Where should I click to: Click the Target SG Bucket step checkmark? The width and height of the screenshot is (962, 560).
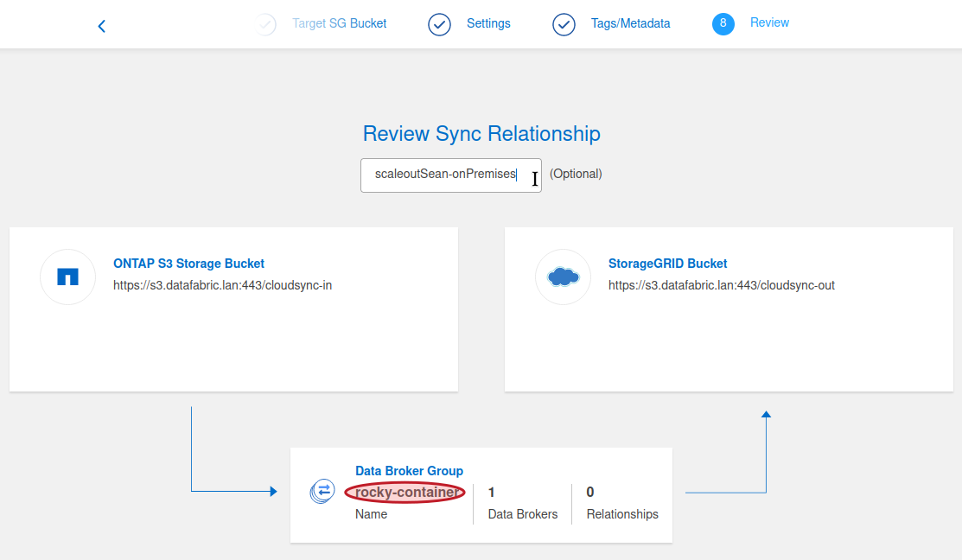click(x=265, y=24)
